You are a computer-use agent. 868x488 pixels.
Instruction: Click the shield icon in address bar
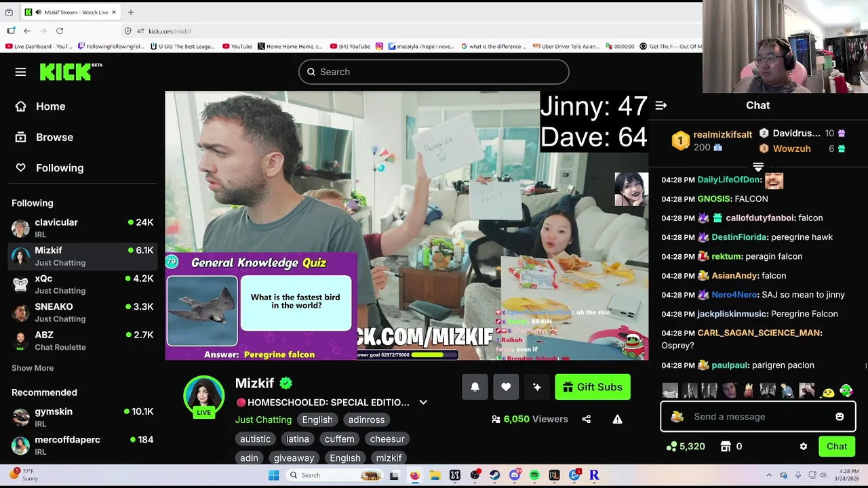(x=127, y=31)
